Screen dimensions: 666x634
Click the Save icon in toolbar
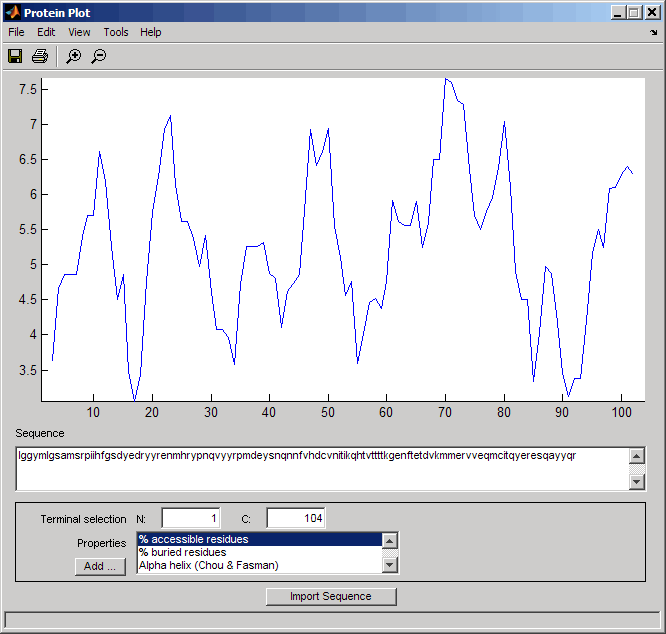16,56
